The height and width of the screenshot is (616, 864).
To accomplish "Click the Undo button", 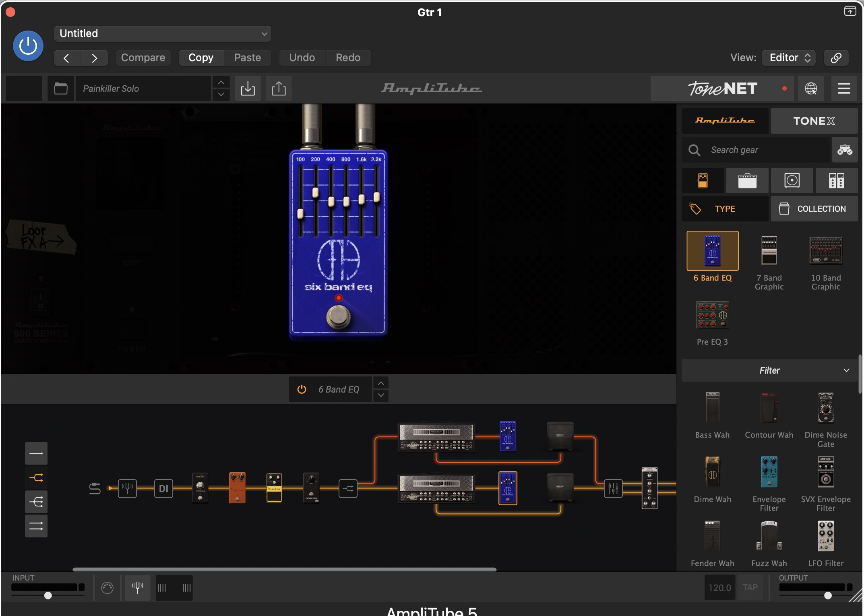I will [302, 58].
